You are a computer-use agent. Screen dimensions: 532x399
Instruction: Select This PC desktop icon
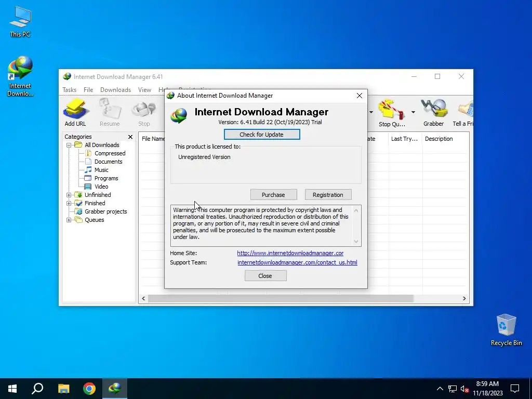point(20,22)
